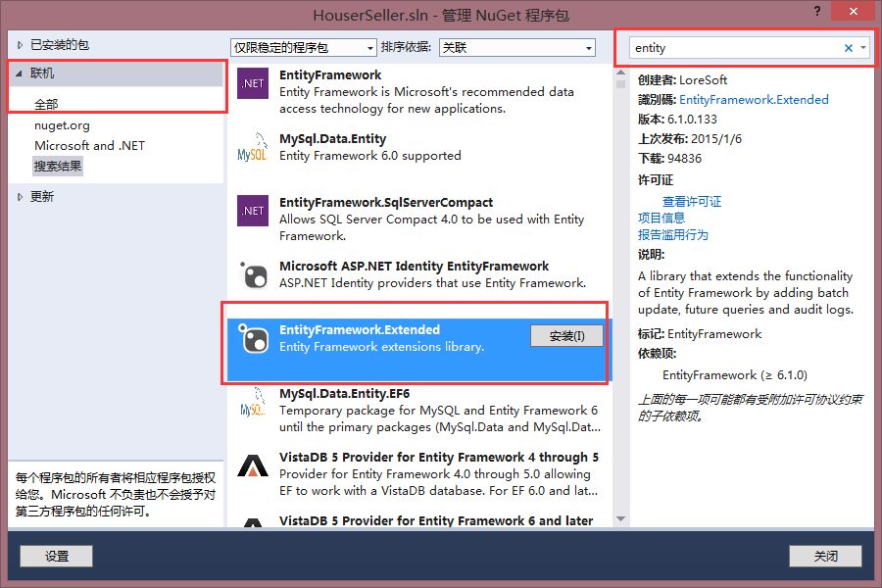This screenshot has width=882, height=588.
Task: Select Microsoft ASP.NET Identity EntityFramework title
Action: click(x=414, y=267)
